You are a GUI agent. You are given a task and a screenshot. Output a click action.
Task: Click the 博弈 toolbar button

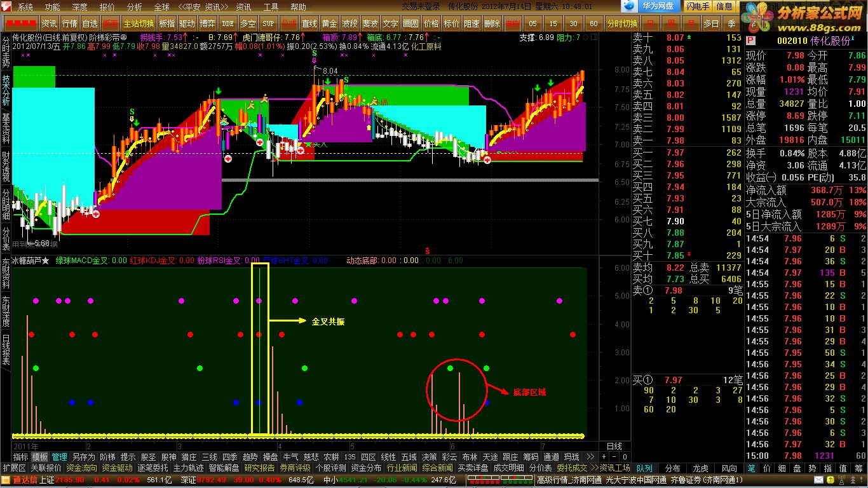click(207, 24)
